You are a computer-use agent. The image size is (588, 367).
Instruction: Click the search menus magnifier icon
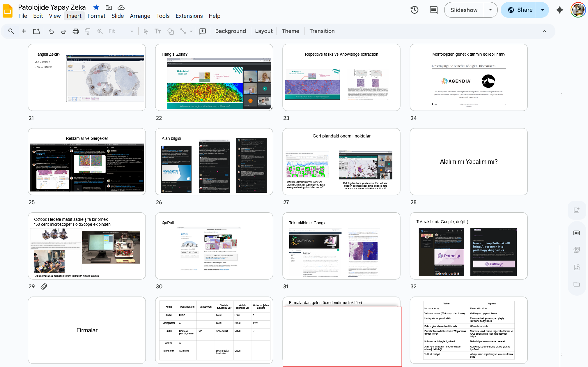click(11, 31)
